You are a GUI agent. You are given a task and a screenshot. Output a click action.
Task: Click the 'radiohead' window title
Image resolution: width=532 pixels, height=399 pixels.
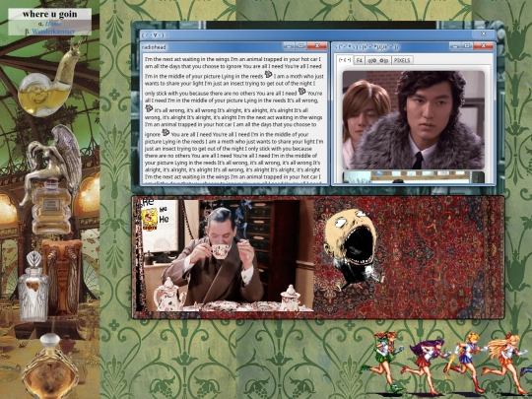coord(154,47)
